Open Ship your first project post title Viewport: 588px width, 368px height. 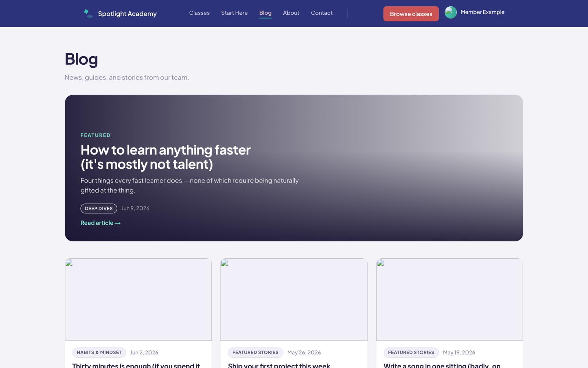[x=279, y=365]
